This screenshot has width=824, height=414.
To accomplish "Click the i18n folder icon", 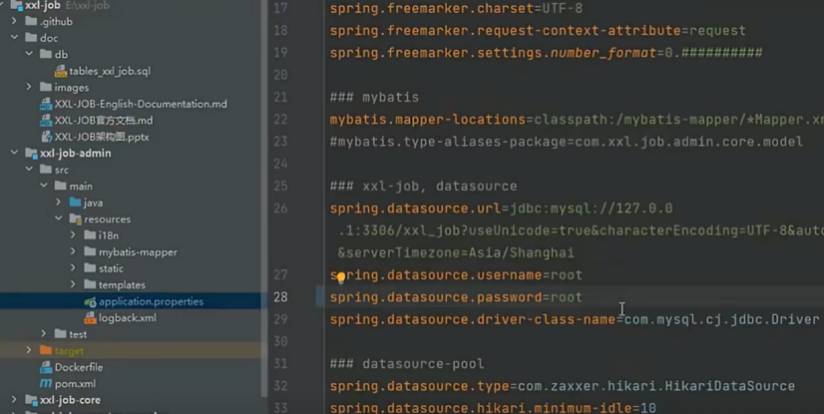I will [x=90, y=235].
